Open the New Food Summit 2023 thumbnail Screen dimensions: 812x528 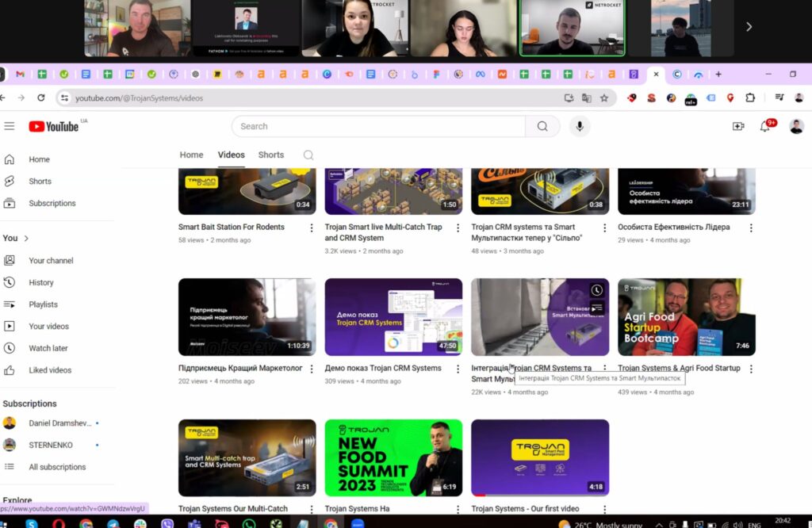(x=393, y=457)
